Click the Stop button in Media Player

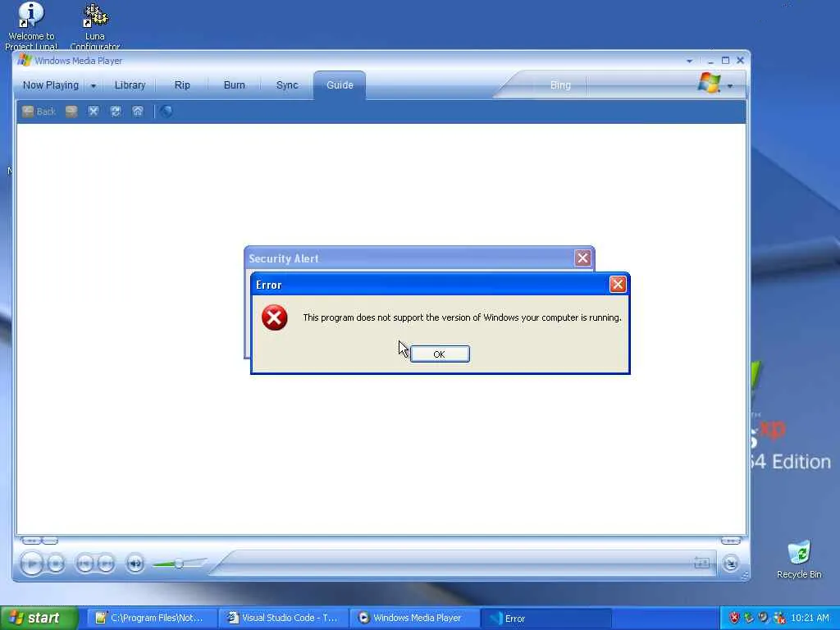(x=56, y=564)
